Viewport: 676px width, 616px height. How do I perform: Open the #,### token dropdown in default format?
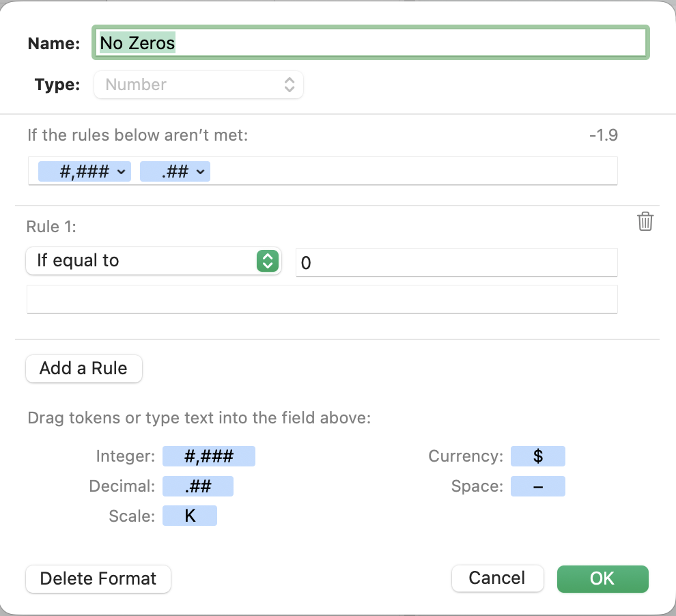(x=121, y=172)
